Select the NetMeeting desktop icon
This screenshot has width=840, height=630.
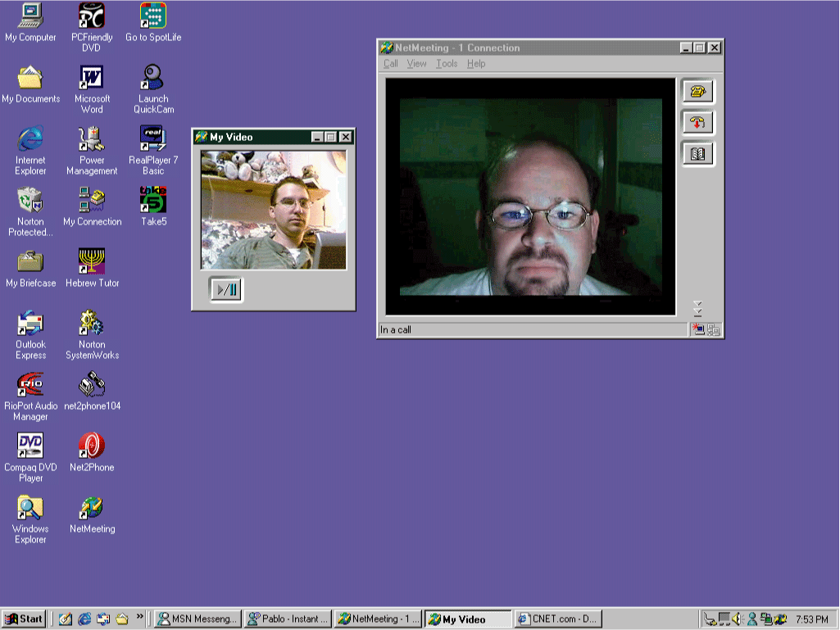tap(92, 514)
